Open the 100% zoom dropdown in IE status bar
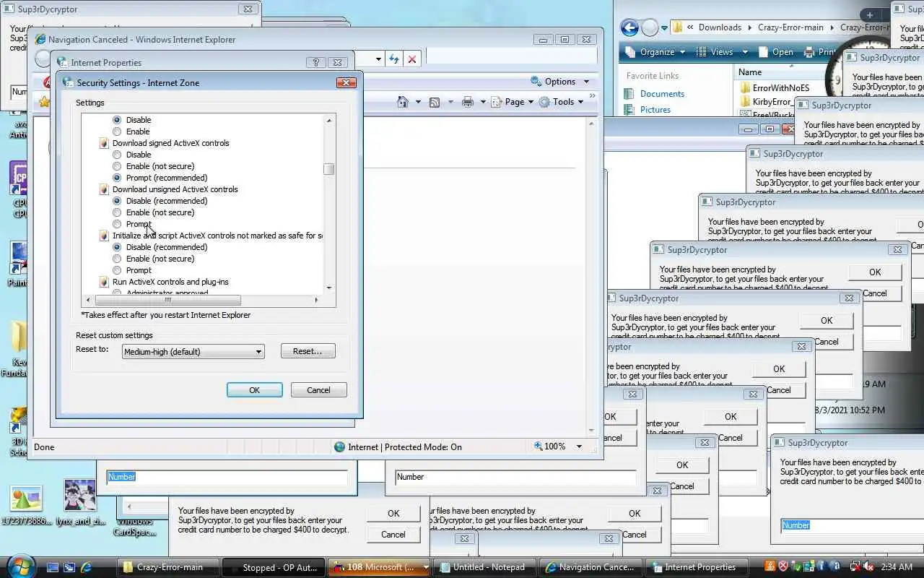The height and width of the screenshot is (578, 924). tap(579, 447)
